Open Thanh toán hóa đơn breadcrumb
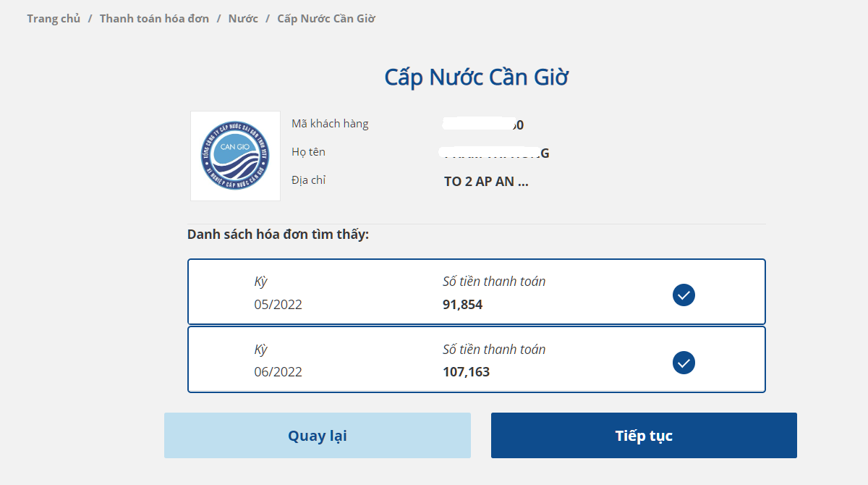The width and height of the screenshot is (868, 485). tap(155, 19)
